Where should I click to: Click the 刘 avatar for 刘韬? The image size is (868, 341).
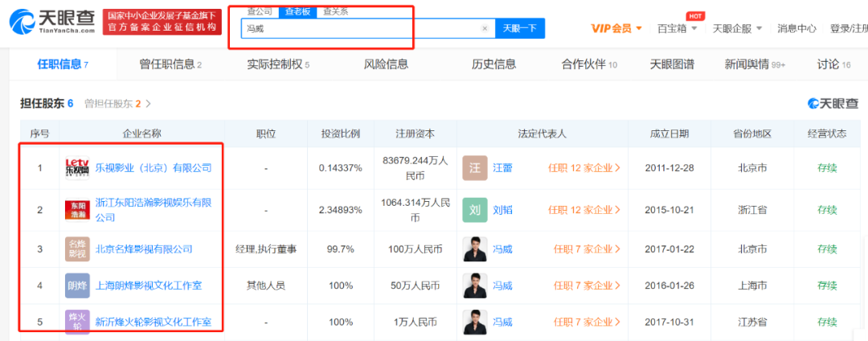[x=475, y=210]
